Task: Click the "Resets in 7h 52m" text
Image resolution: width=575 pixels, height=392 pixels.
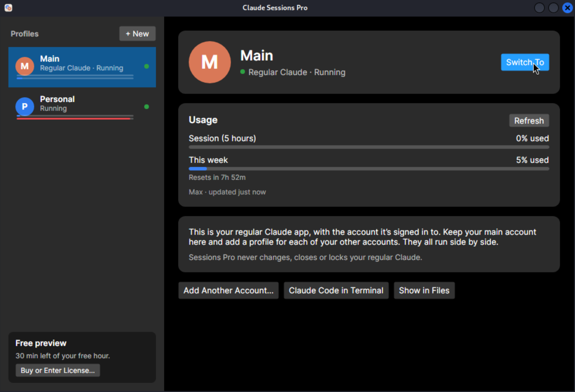Action: pos(217,177)
